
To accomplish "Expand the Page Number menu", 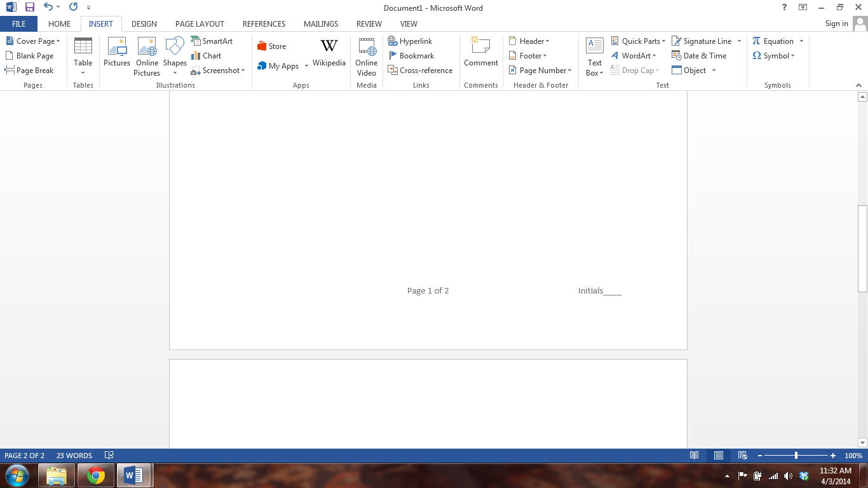I will [x=540, y=71].
